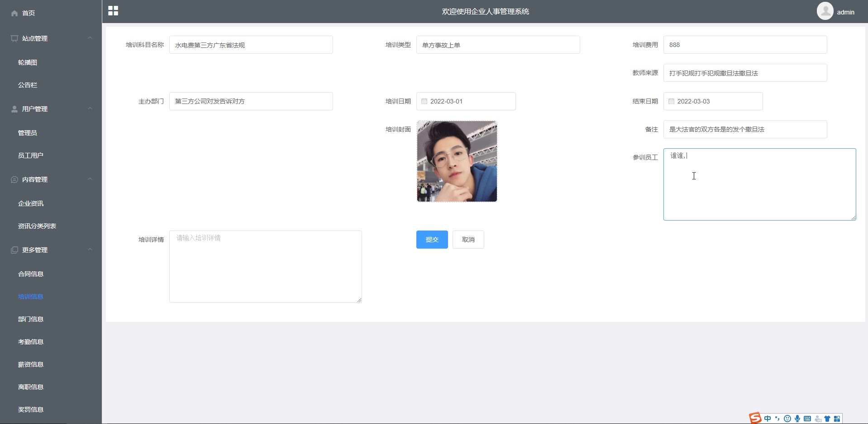Collapse the 内容管理 menu chevron
The height and width of the screenshot is (424, 868).
[x=90, y=179]
